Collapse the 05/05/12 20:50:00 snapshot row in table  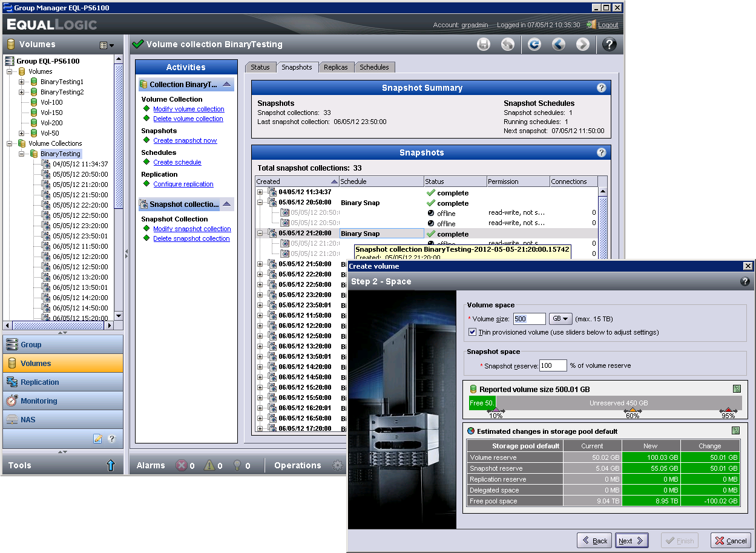260,203
